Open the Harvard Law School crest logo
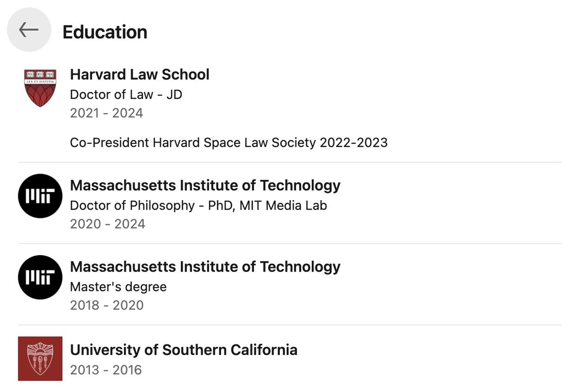The width and height of the screenshot is (579, 392). (x=40, y=87)
